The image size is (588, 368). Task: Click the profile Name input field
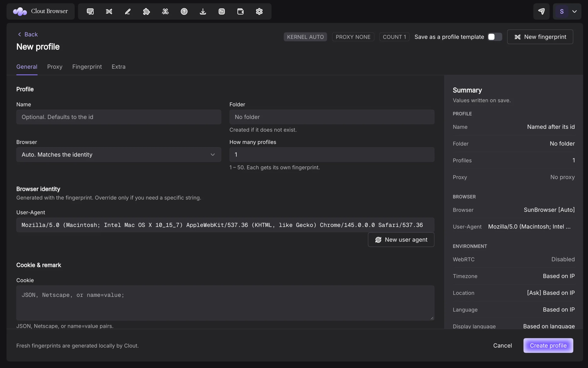pos(119,117)
